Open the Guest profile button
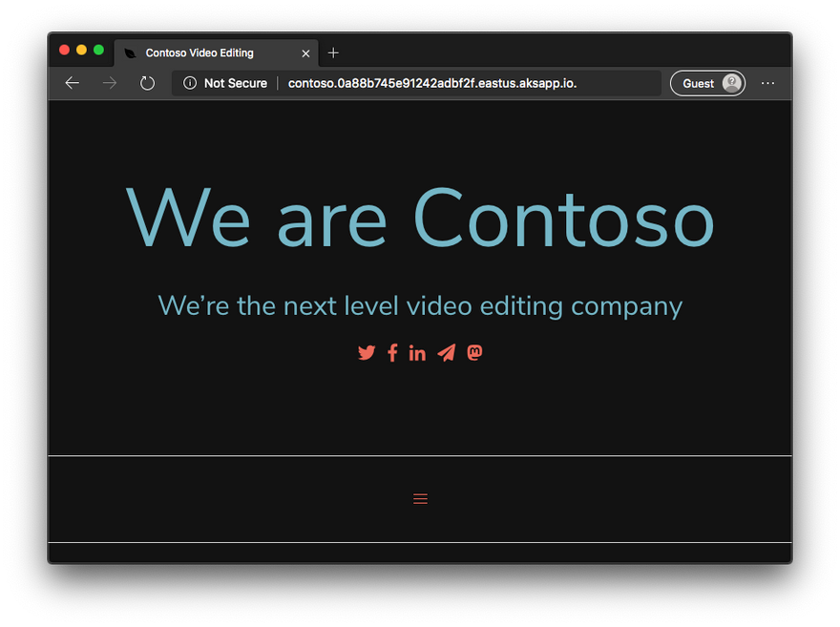 (707, 83)
